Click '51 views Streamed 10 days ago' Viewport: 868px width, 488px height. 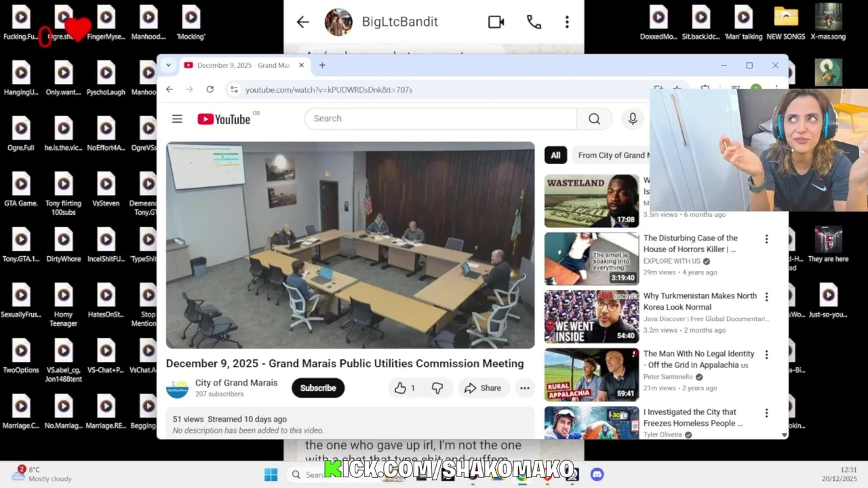click(x=229, y=420)
